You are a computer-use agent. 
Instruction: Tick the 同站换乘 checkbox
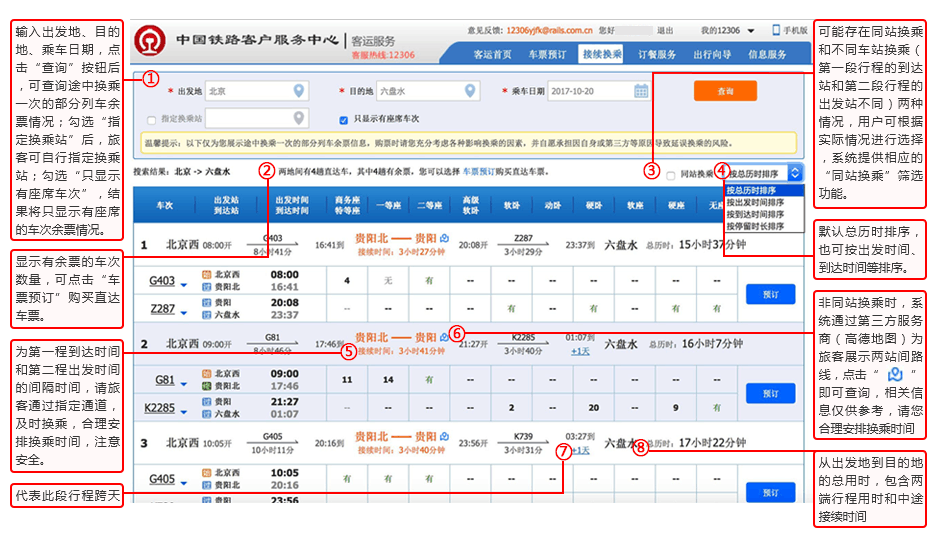(671, 174)
